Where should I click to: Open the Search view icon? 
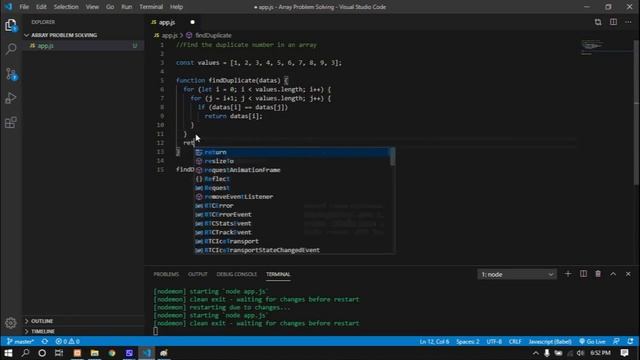(x=11, y=49)
